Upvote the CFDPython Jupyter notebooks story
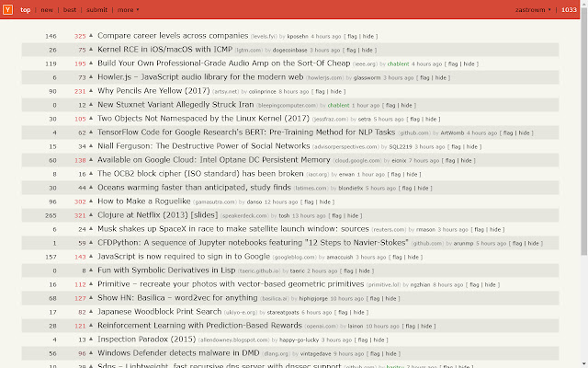 coord(91,242)
